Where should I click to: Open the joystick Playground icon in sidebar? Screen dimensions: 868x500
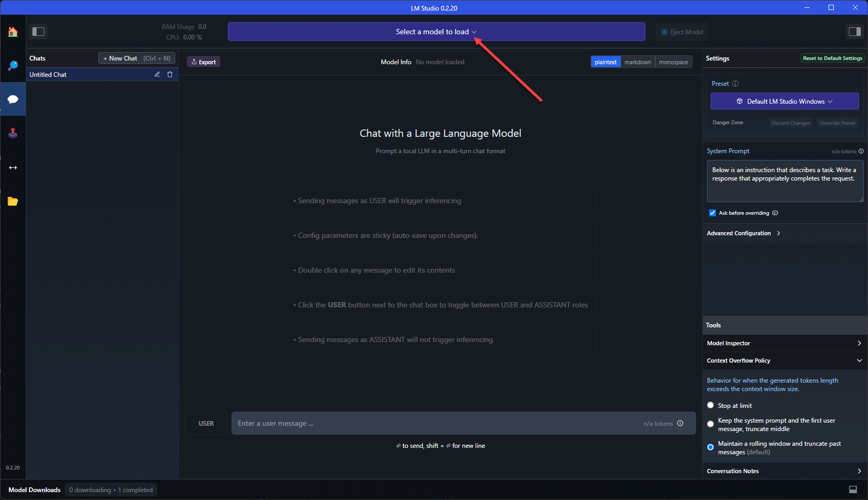click(x=13, y=133)
